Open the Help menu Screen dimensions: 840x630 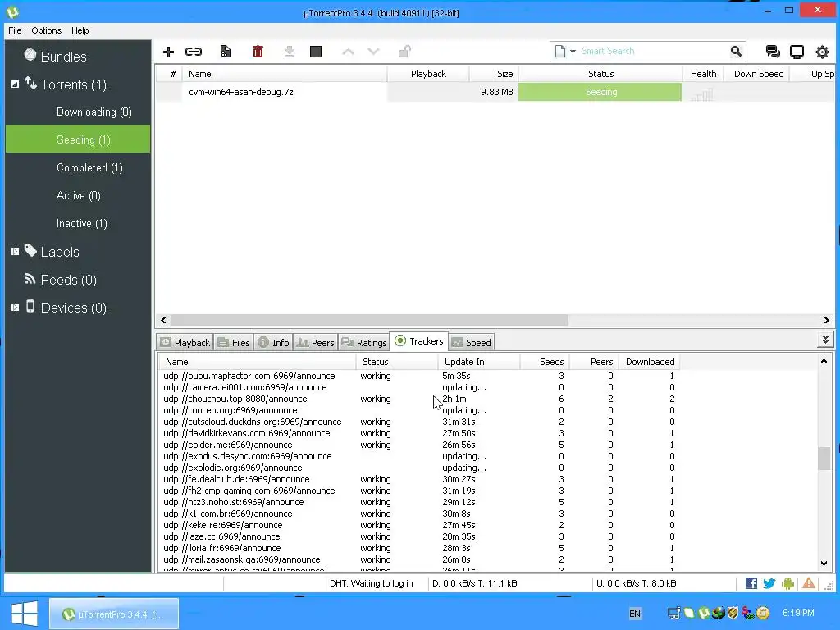tap(80, 30)
